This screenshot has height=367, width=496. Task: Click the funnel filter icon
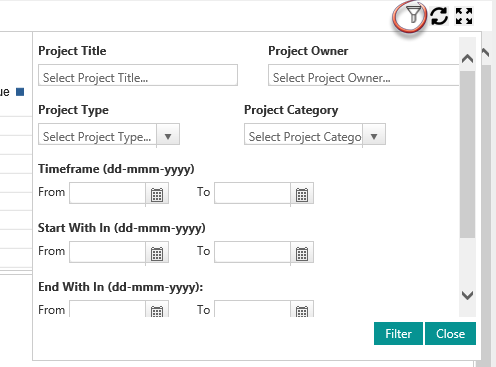click(413, 15)
